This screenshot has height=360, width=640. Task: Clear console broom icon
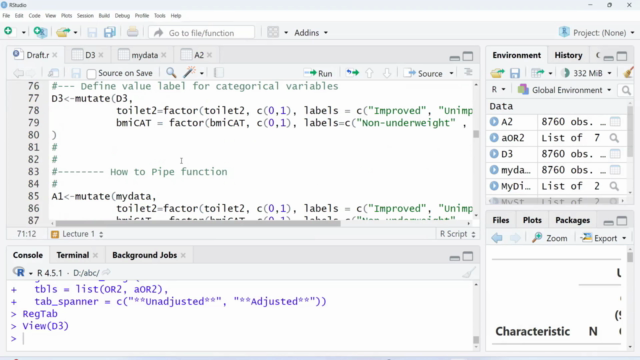[469, 272]
